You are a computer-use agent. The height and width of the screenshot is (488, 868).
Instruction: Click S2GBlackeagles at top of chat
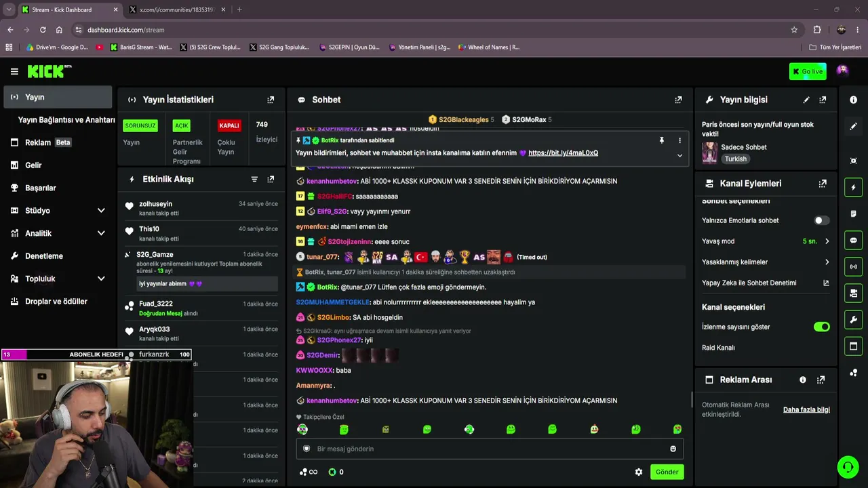click(x=463, y=120)
